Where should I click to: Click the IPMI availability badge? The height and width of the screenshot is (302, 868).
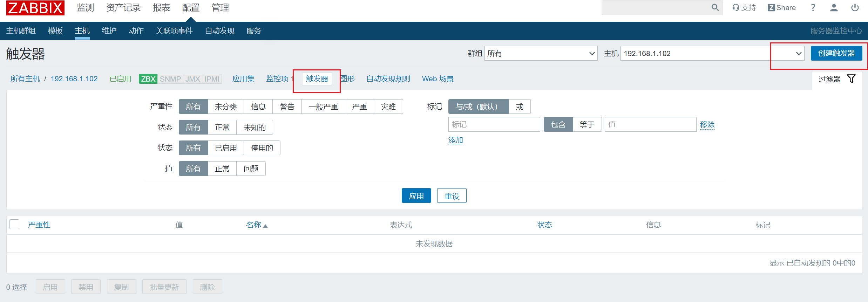pos(212,79)
